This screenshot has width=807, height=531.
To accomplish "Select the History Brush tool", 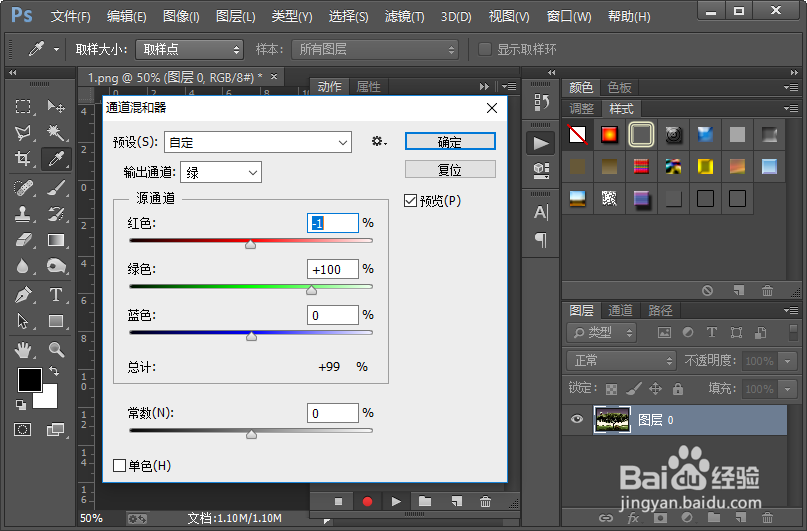I will pos(56,214).
